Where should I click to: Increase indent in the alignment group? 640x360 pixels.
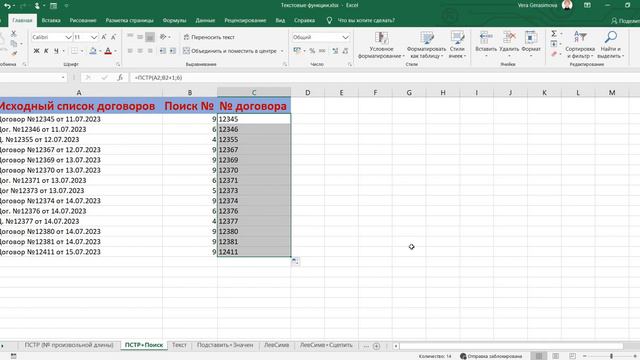coord(173,51)
